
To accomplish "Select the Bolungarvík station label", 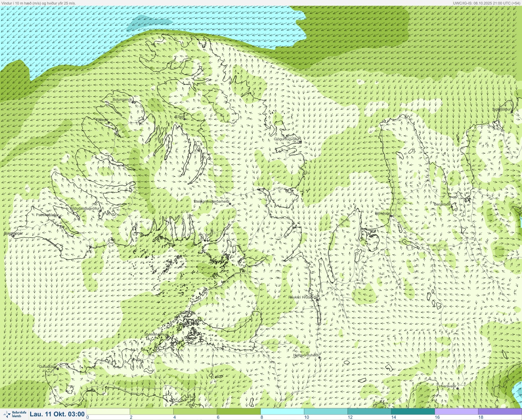I will click(x=123, y=99).
